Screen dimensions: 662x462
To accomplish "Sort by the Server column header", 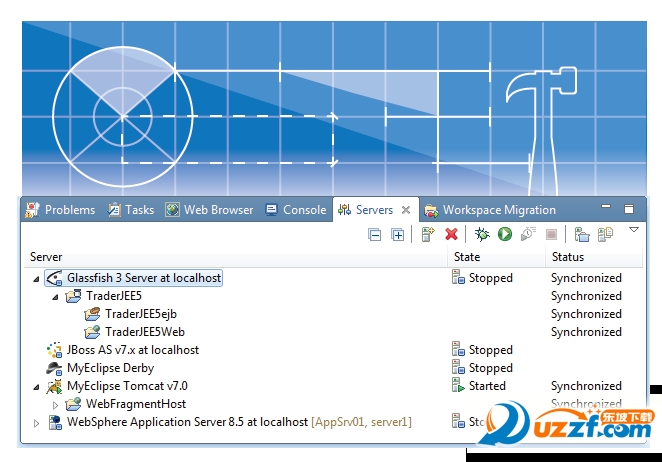I will [46, 257].
